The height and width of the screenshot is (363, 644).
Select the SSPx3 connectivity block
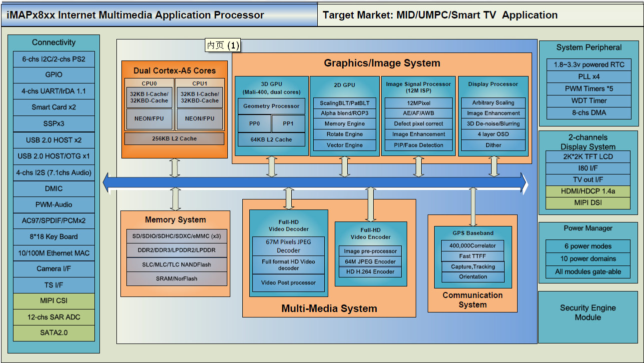coord(53,123)
